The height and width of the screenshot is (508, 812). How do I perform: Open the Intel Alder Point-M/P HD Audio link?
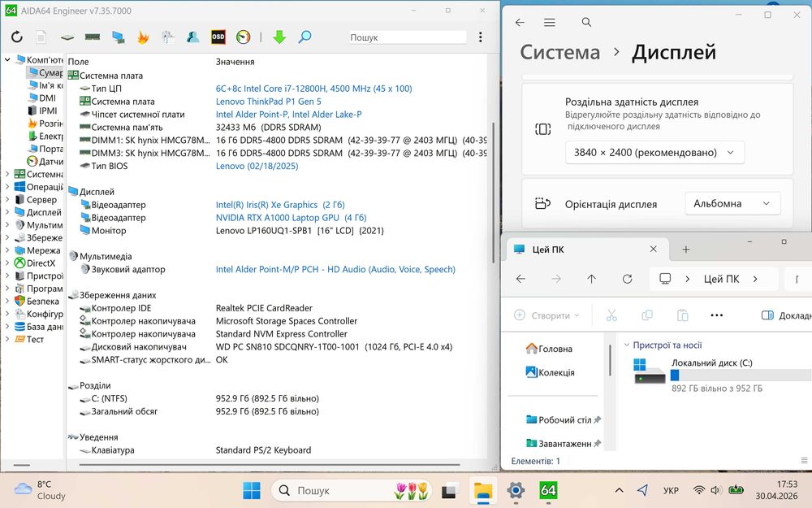click(x=335, y=269)
